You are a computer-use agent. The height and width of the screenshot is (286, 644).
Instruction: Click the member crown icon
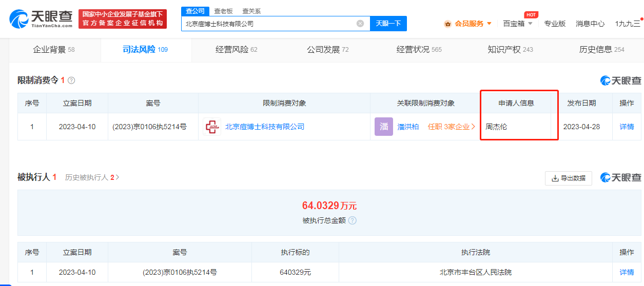point(447,24)
